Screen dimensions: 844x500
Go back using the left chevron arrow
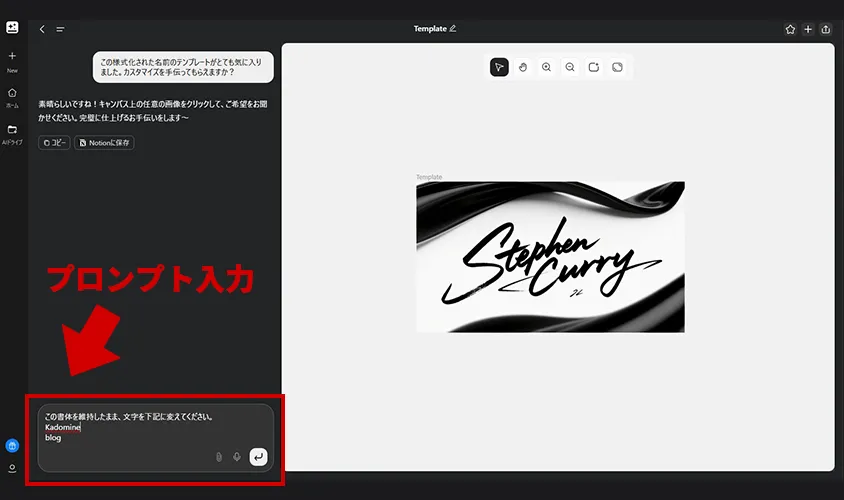tap(42, 29)
